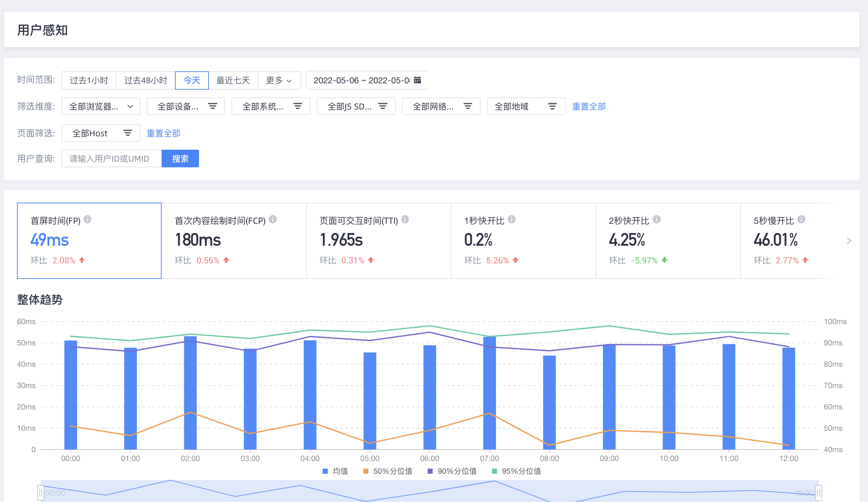The width and height of the screenshot is (868, 502).
Task: Click the filter icon in 全部地域 selector
Action: point(553,106)
